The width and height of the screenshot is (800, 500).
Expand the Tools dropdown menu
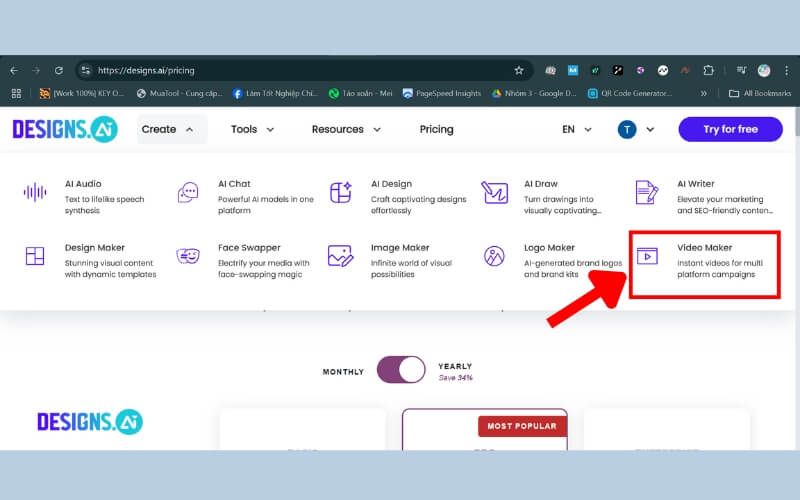coord(252,129)
